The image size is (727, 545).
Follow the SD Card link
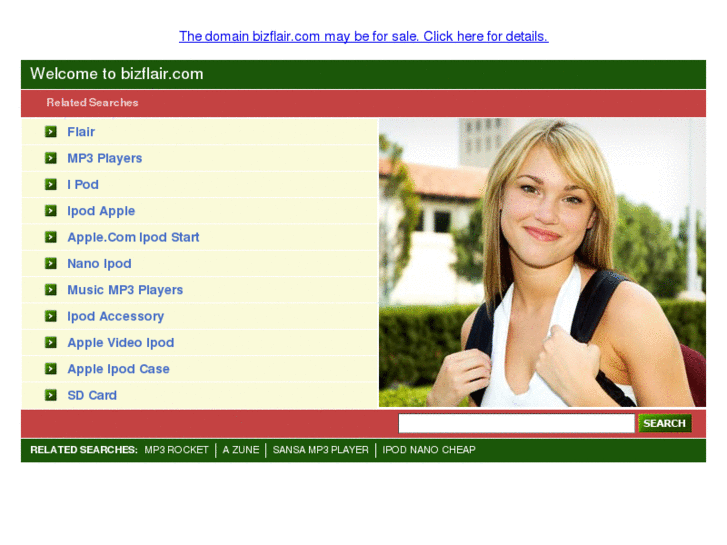[92, 395]
